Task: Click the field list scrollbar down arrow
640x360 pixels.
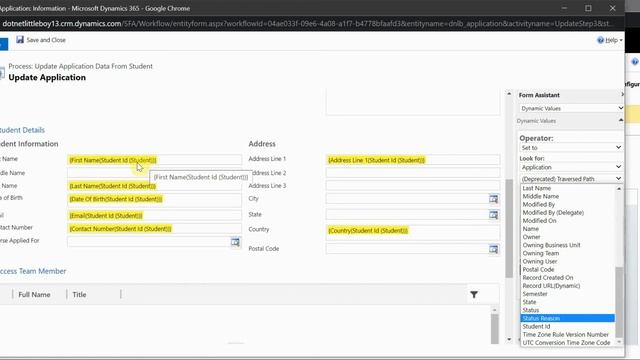Action: [x=619, y=342]
